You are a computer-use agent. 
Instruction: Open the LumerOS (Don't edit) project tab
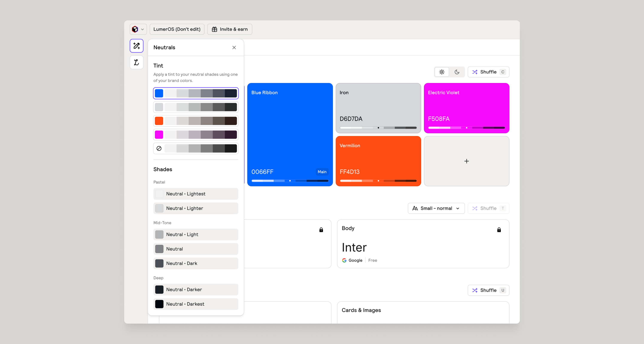[x=177, y=29]
